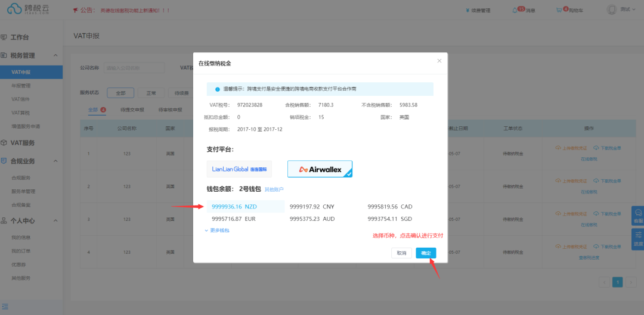Click the red announcement megaphone icon
The width and height of the screenshot is (644, 315).
click(75, 10)
